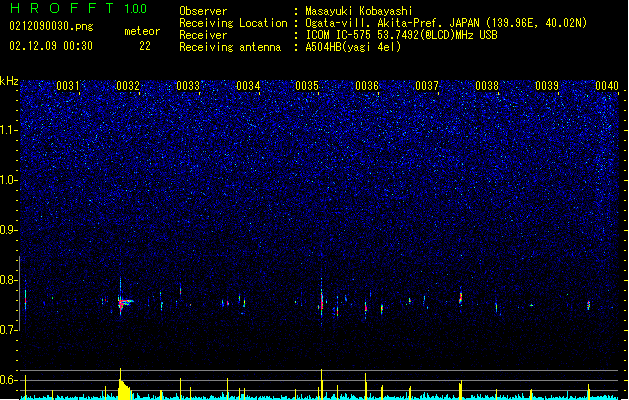Viewport: 629px width, 400px height.
Task: Click the 0034 time marker
Action: pyautogui.click(x=248, y=86)
